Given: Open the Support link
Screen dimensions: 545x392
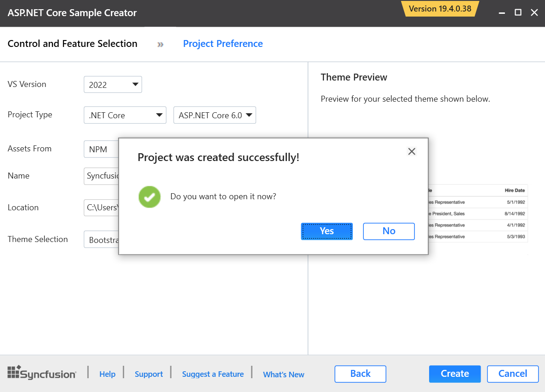Looking at the screenshot, I should pos(149,374).
